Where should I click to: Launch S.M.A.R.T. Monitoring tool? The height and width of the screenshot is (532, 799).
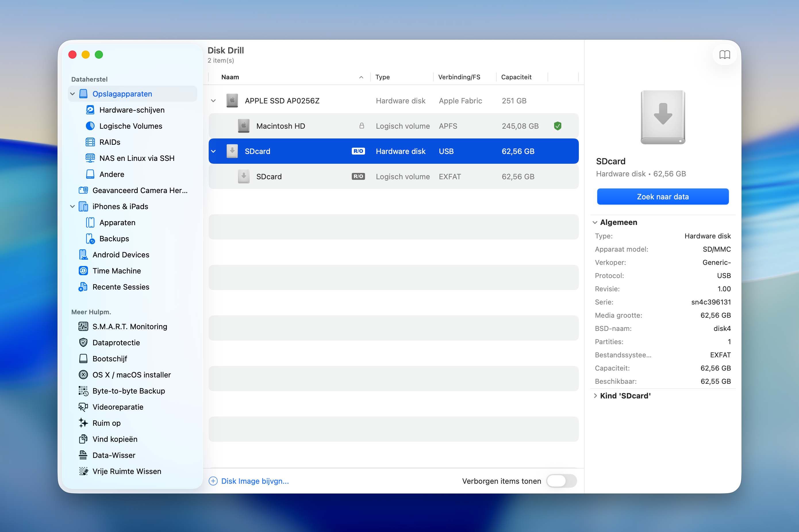[x=130, y=326]
